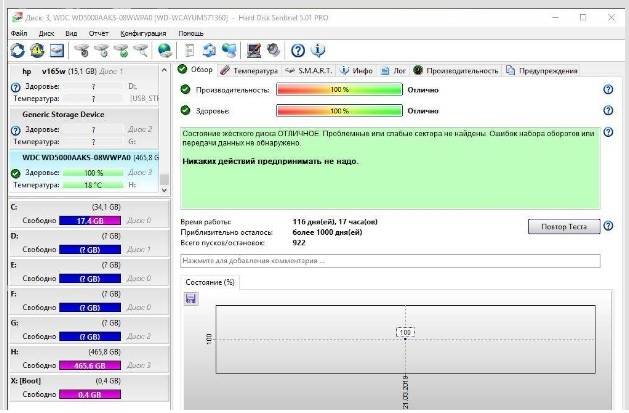Viewport: 629px width, 413px height.
Task: Click the refresh arrows toolbar icon
Action: pyautogui.click(x=17, y=50)
